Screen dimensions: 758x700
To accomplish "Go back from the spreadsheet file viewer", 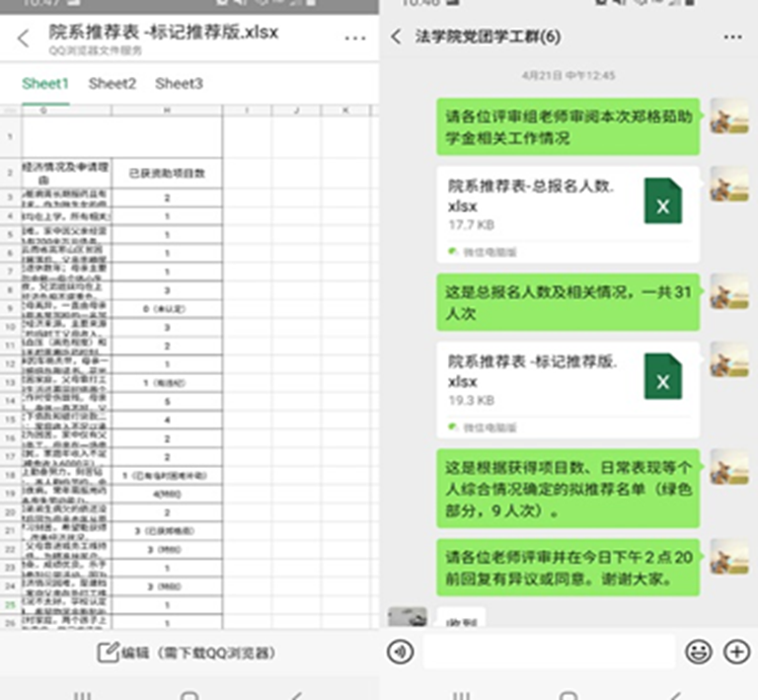I will [x=24, y=39].
